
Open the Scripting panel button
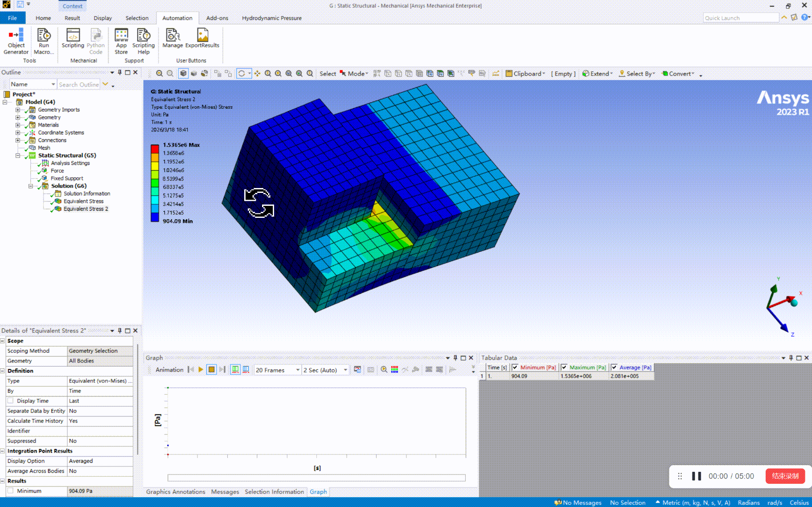tap(73, 38)
